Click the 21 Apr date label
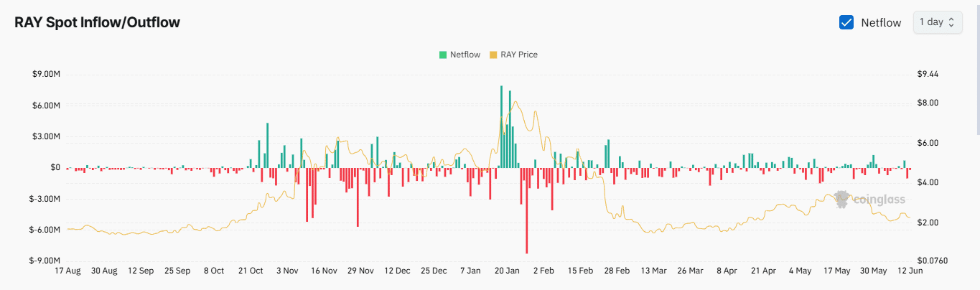Viewport: 980px width, 290px height. (x=763, y=271)
